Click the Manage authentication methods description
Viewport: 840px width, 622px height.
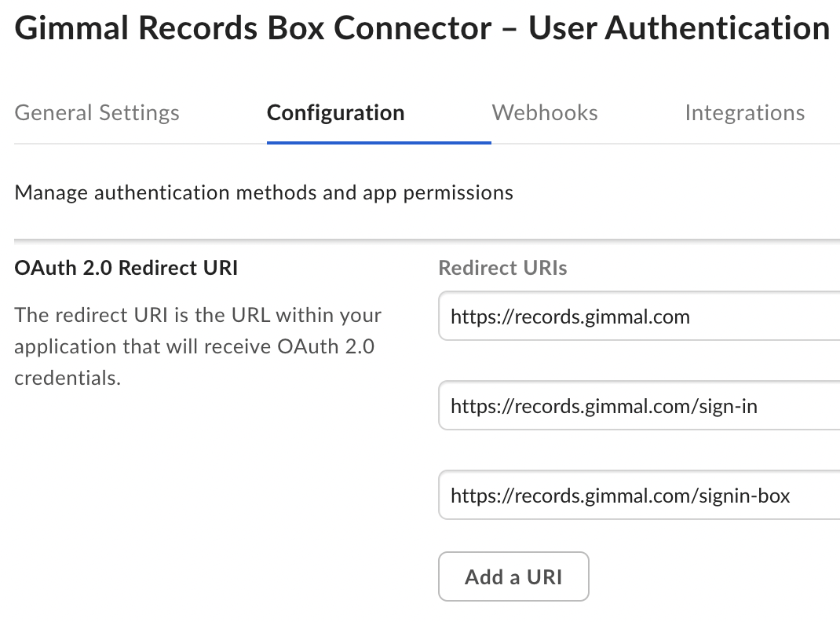(264, 192)
